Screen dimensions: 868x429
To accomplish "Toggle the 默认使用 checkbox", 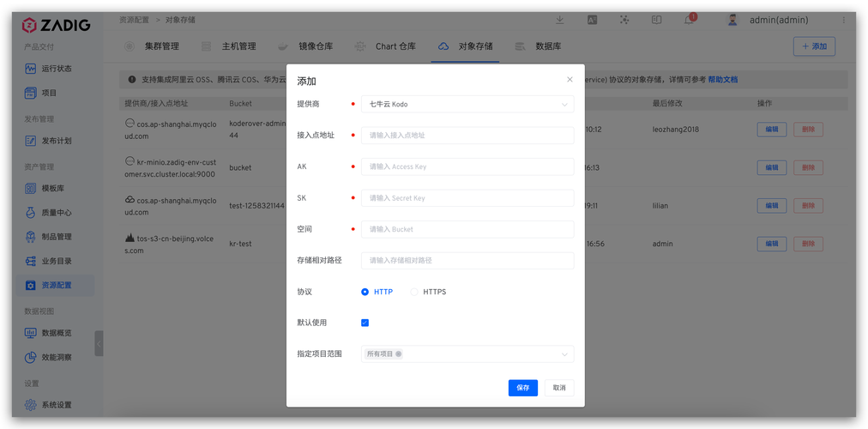I will click(365, 323).
